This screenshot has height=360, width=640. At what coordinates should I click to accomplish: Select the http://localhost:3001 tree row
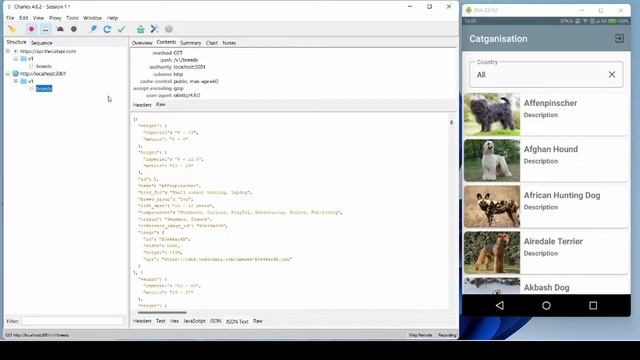(x=43, y=74)
